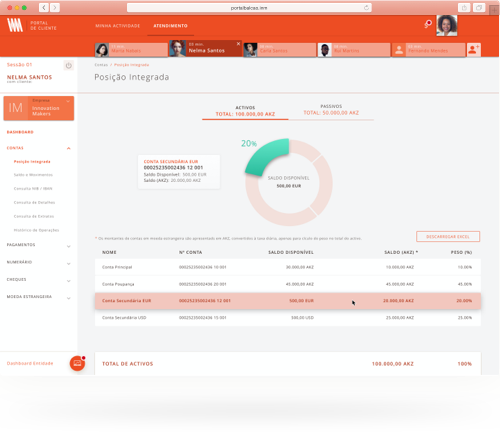Switch to Carla Santos session tab
This screenshot has width=500, height=432.
coord(280,50)
